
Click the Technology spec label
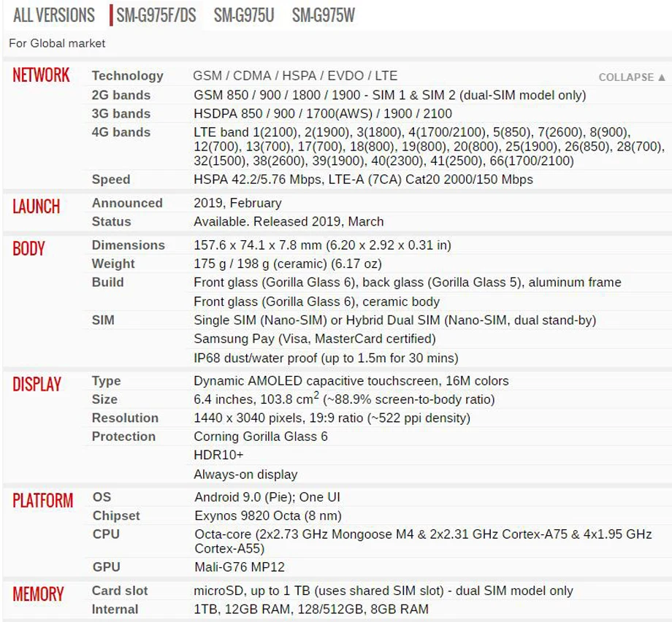click(x=128, y=76)
